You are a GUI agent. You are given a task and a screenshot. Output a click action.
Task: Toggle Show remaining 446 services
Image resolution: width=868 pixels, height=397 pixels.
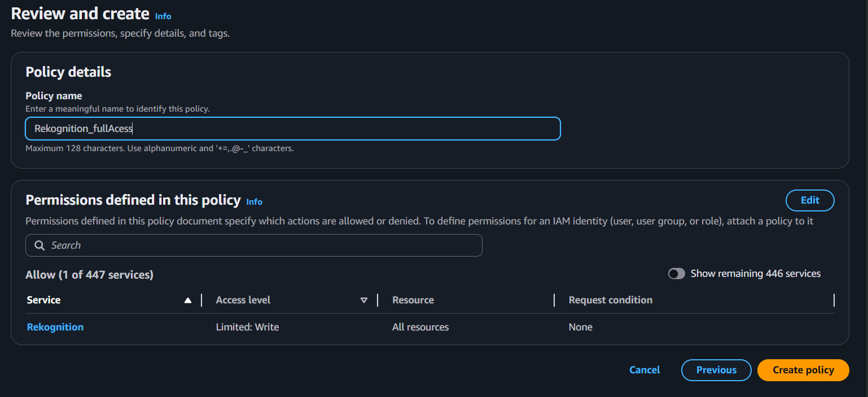(676, 274)
